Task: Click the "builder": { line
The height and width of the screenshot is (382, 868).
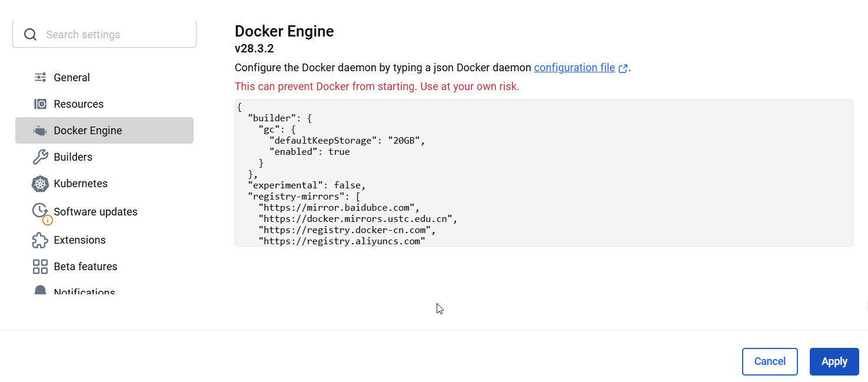Action: [280, 118]
